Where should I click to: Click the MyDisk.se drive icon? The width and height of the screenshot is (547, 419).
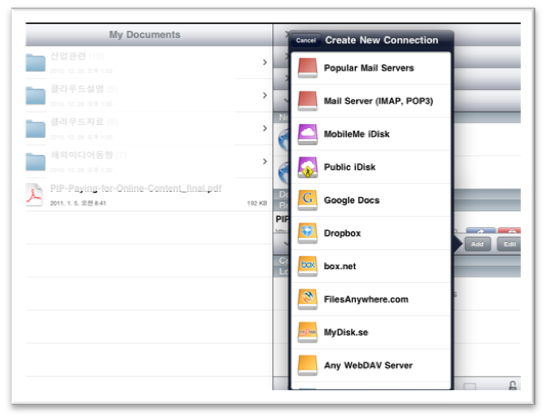[x=307, y=332]
